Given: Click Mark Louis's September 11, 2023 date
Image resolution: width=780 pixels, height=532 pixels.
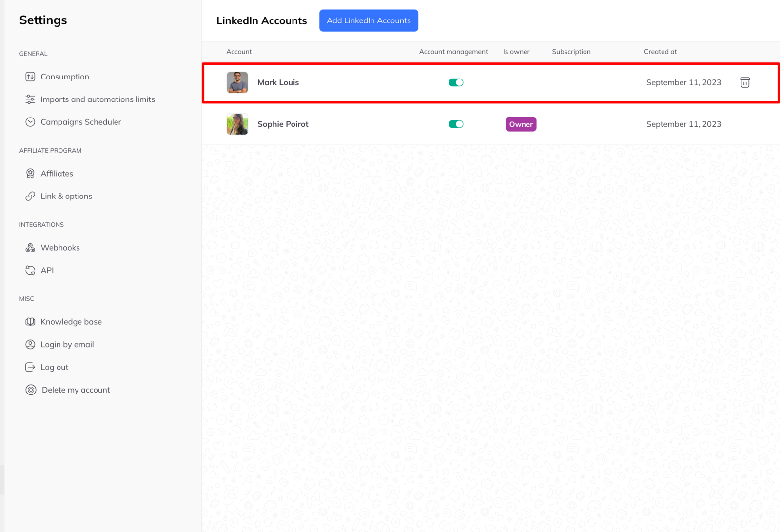Looking at the screenshot, I should coord(683,82).
